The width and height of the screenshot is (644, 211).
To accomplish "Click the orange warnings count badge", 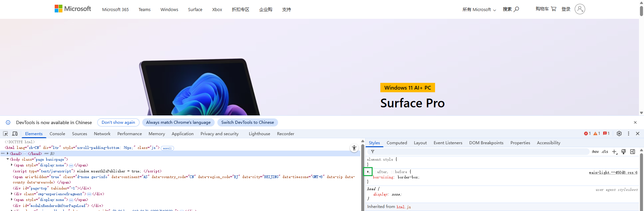I will [597, 134].
